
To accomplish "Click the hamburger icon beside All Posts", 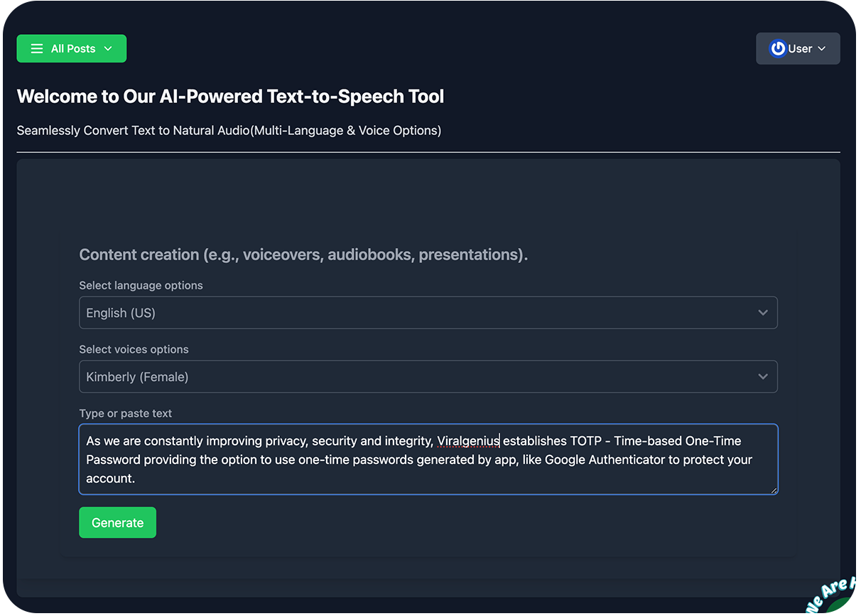I will (37, 49).
